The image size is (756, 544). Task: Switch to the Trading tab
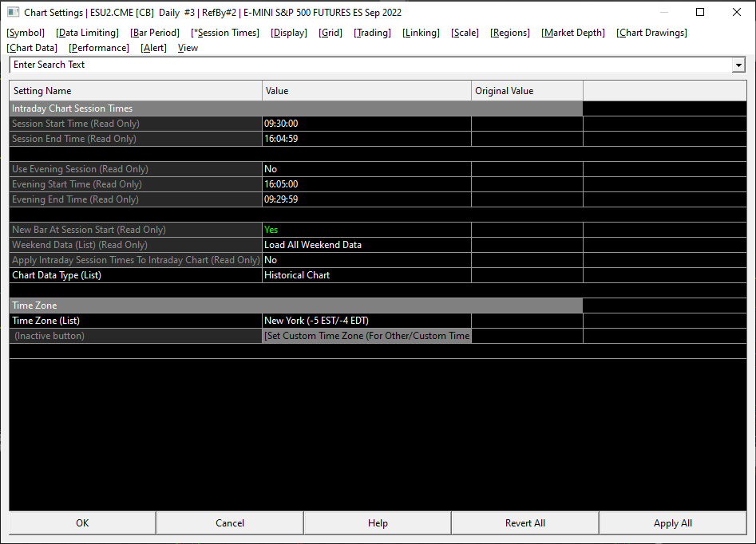coord(372,33)
